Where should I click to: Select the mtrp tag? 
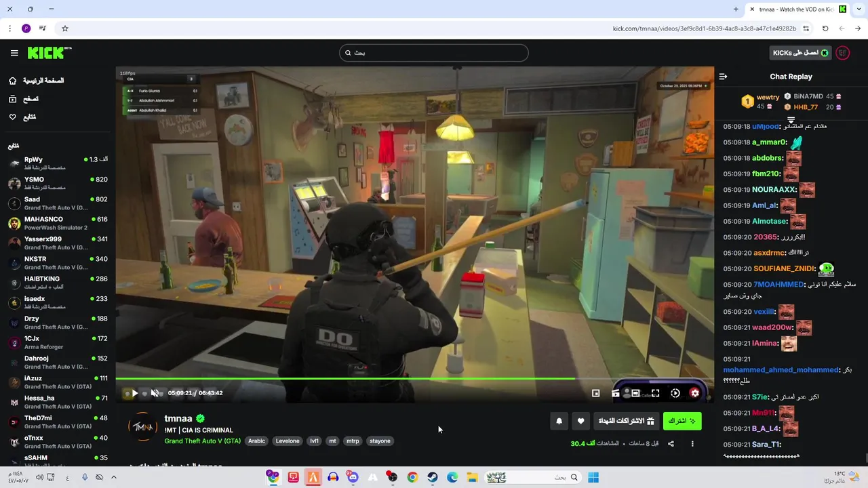click(x=353, y=441)
